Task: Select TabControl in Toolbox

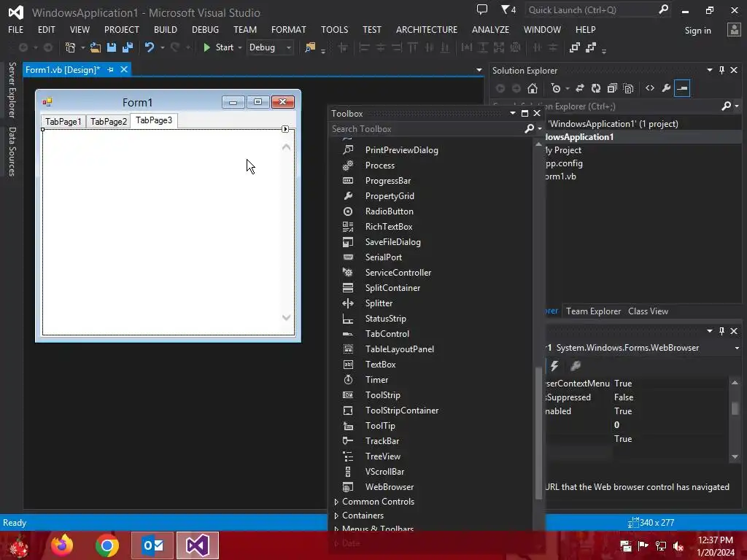Action: (x=387, y=334)
